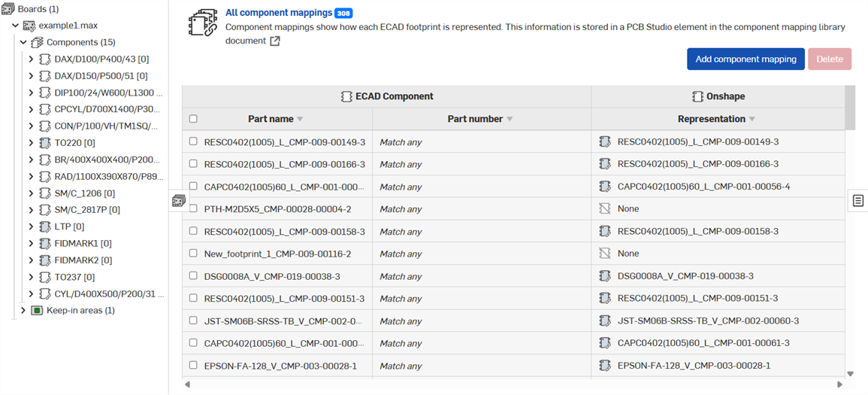Viewport: 868px width, 395px height.
Task: Select the New_footprint_1_CMP-009-00116-2 row checkbox
Action: tap(193, 254)
